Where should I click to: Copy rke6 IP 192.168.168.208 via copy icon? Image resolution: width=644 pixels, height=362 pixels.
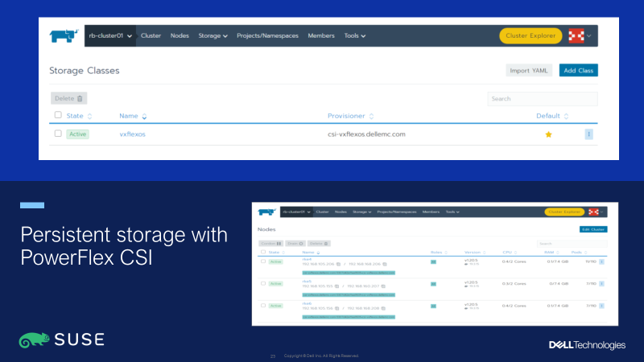(383, 308)
